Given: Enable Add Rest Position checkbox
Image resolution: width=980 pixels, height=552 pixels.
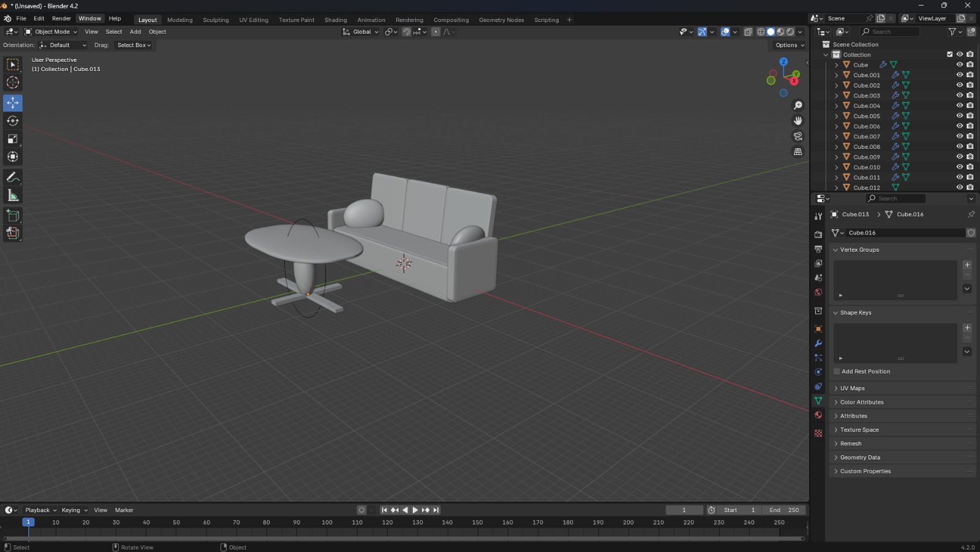Looking at the screenshot, I should [x=837, y=371].
